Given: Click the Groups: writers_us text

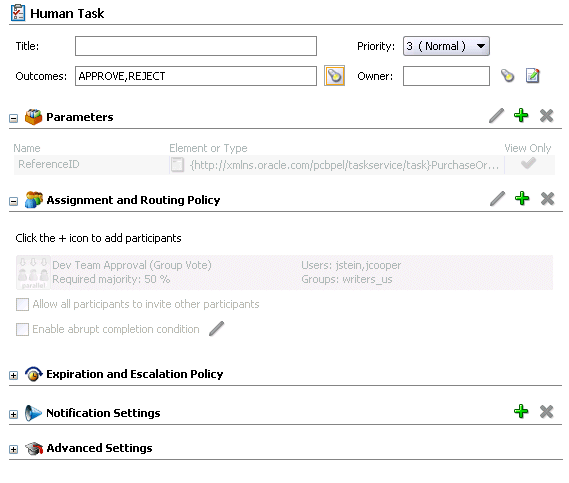Looking at the screenshot, I should pyautogui.click(x=347, y=279).
